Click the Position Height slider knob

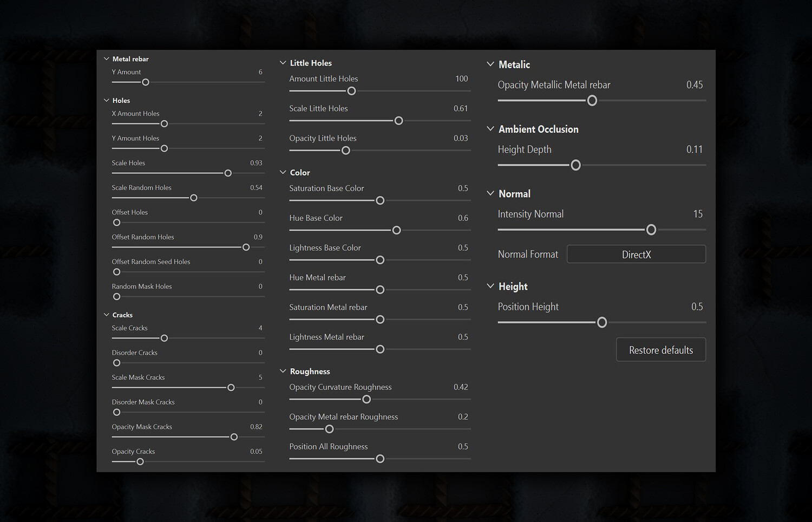(602, 323)
